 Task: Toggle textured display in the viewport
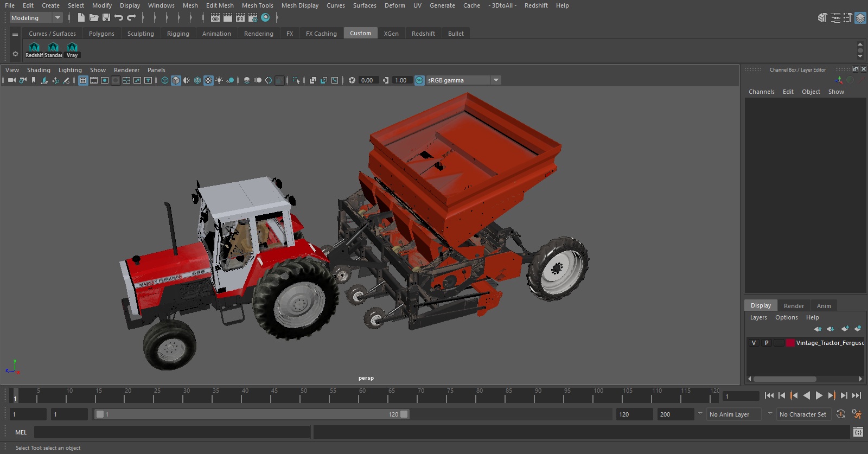(208, 80)
